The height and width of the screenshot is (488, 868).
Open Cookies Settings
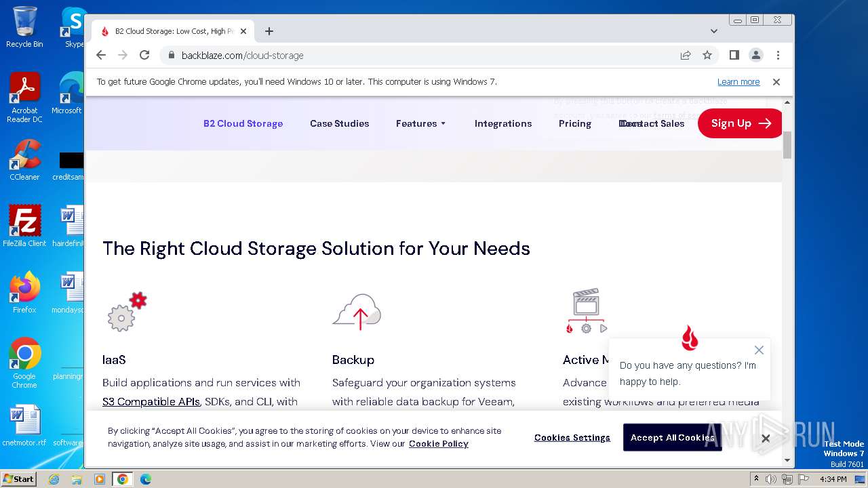tap(572, 438)
